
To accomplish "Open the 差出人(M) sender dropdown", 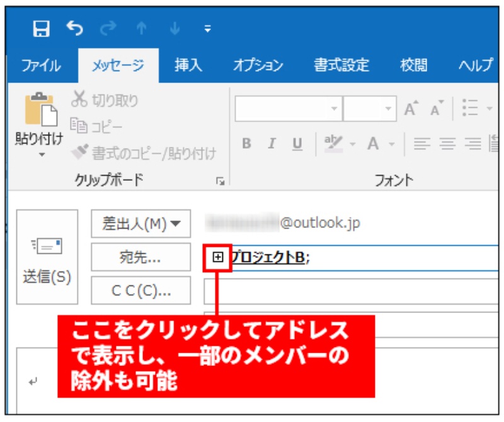I will [x=140, y=224].
